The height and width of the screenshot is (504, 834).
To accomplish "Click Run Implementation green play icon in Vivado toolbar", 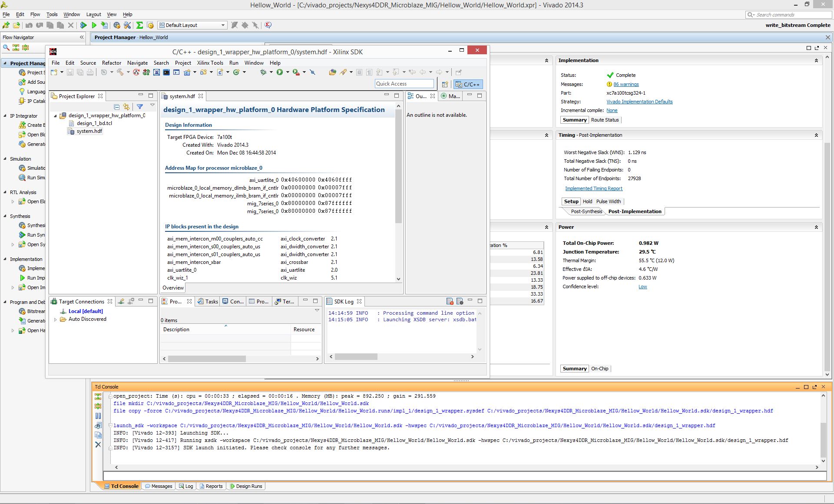I will click(x=94, y=25).
